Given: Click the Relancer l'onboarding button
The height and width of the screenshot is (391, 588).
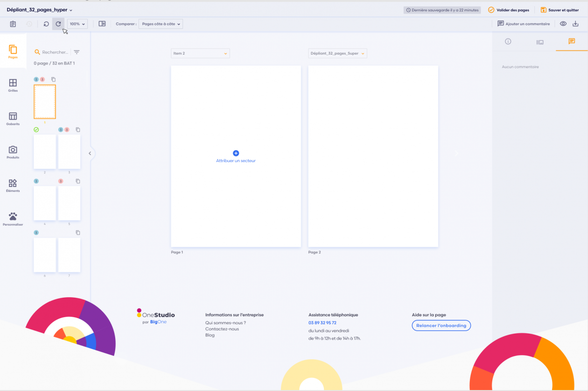Looking at the screenshot, I should coord(441,326).
